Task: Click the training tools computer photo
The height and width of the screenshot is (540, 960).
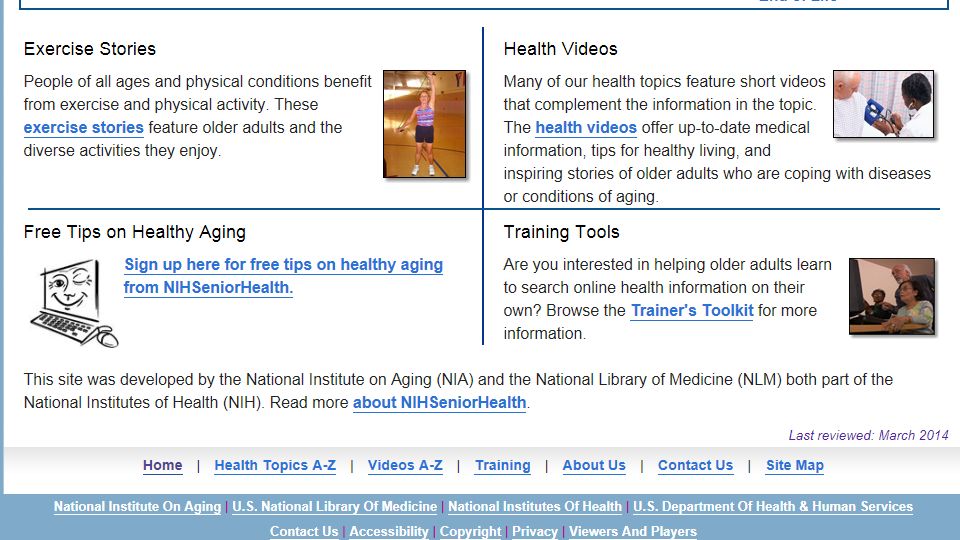Action: pos(892,296)
